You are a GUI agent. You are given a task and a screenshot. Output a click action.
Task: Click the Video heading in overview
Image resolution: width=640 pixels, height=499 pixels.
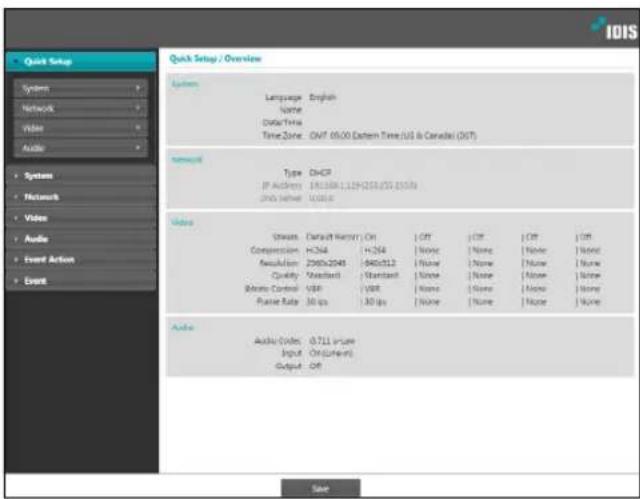[182, 222]
